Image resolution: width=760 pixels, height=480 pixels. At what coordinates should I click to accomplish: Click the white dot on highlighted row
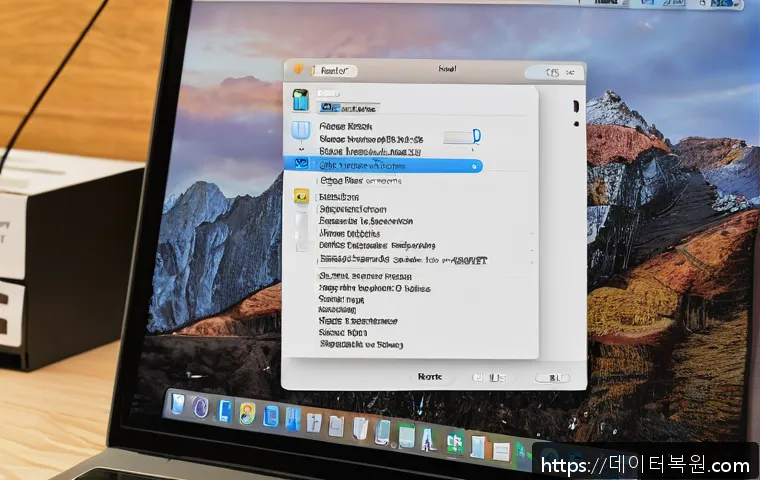pyautogui.click(x=475, y=165)
